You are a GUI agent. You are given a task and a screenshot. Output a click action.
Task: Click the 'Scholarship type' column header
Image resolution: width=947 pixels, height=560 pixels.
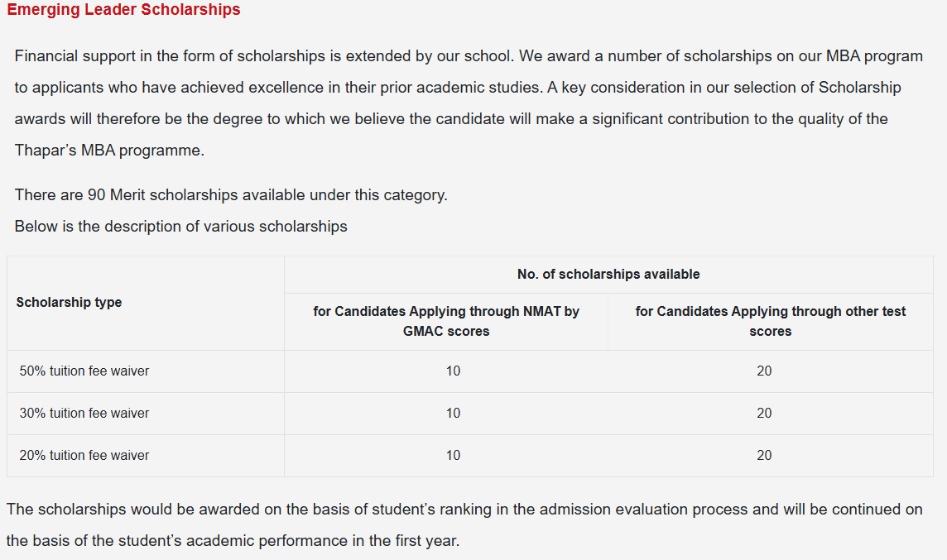click(x=69, y=302)
